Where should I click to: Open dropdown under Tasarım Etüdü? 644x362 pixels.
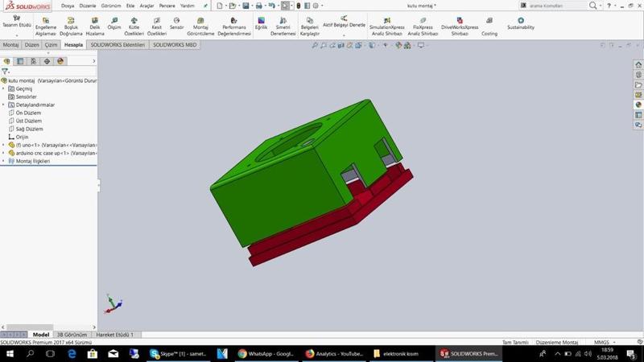coord(16,35)
